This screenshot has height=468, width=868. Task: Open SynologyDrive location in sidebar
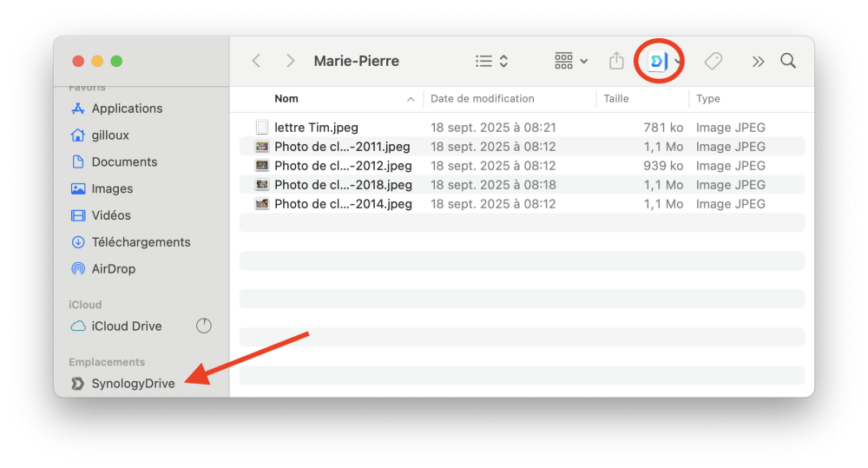133,384
